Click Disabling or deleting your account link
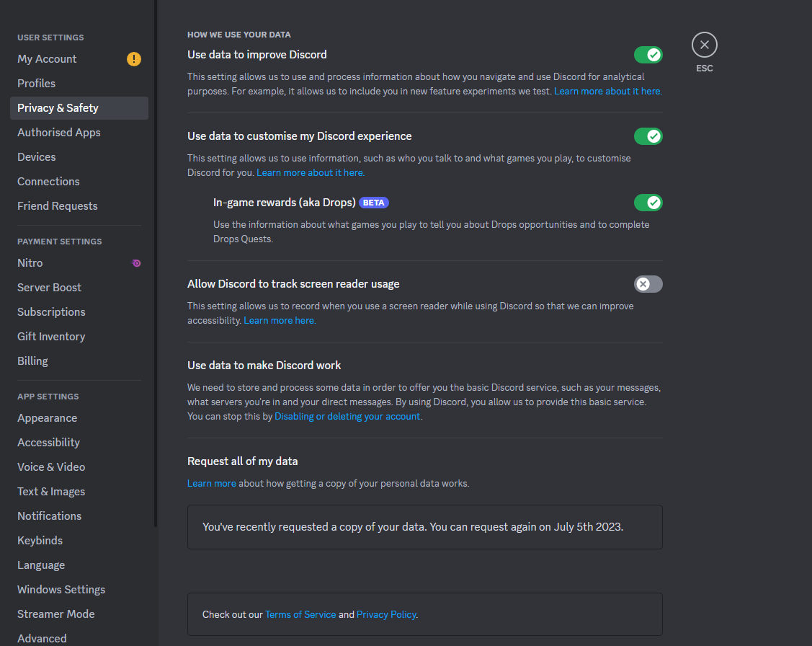Image resolution: width=812 pixels, height=646 pixels. tap(347, 417)
